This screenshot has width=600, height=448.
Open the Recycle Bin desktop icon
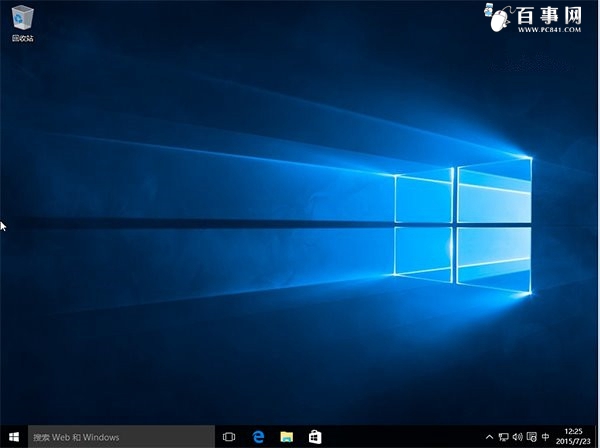pyautogui.click(x=23, y=23)
